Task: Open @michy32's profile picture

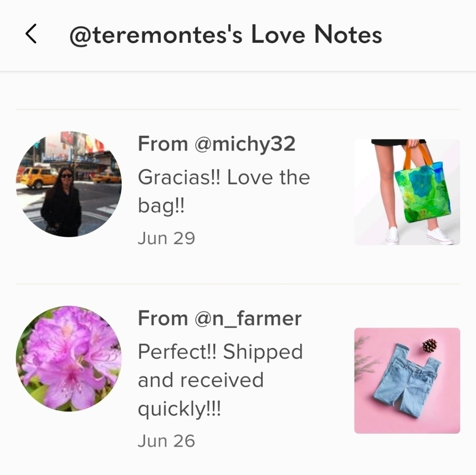Action: [69, 184]
